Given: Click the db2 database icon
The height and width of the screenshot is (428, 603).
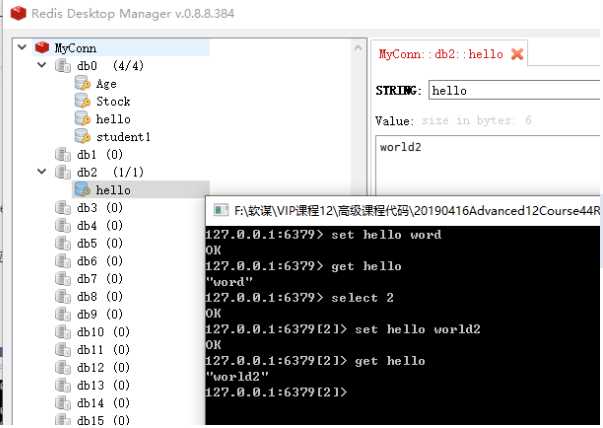Looking at the screenshot, I should coord(63,172).
